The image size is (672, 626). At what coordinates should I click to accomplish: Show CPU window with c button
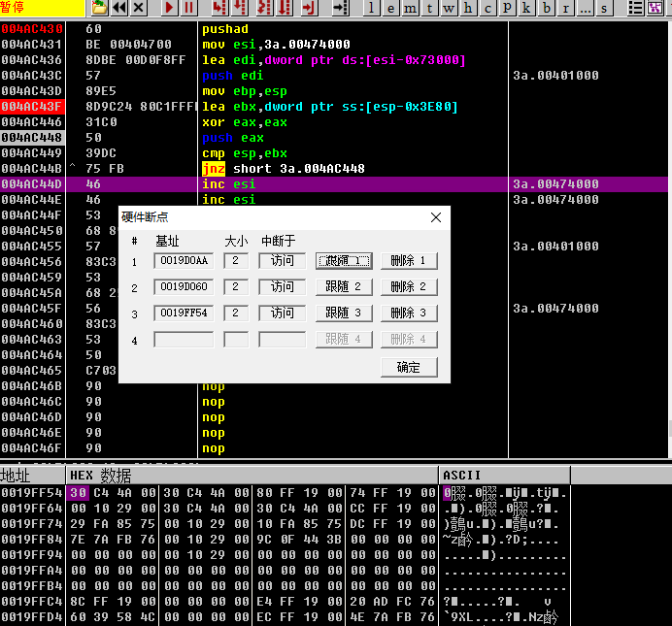(487, 8)
